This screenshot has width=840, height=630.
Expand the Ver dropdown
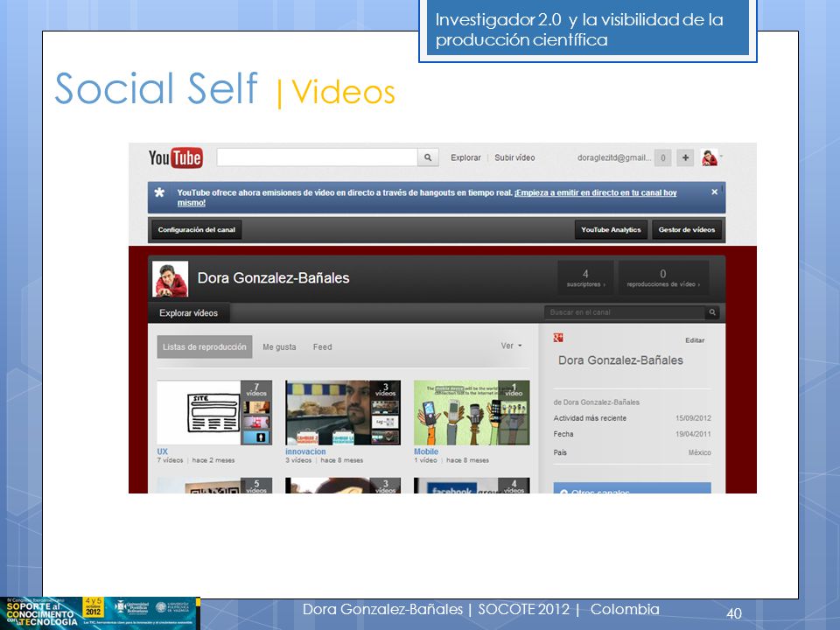pos(511,346)
